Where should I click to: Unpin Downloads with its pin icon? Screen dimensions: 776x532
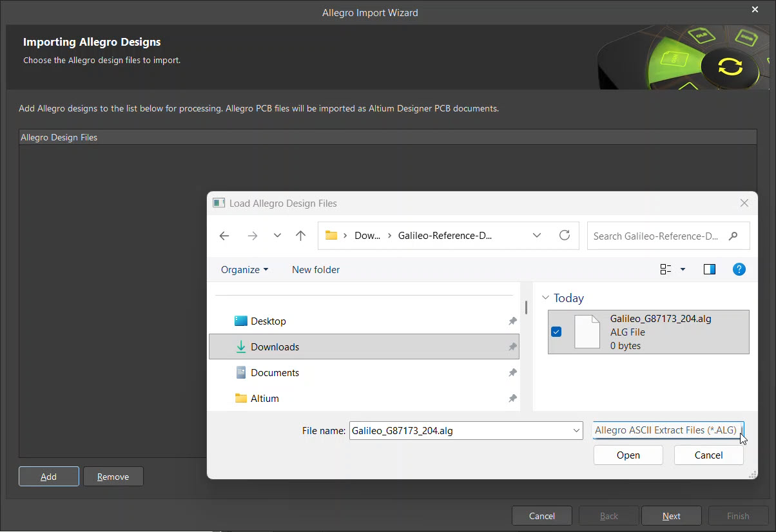click(512, 347)
